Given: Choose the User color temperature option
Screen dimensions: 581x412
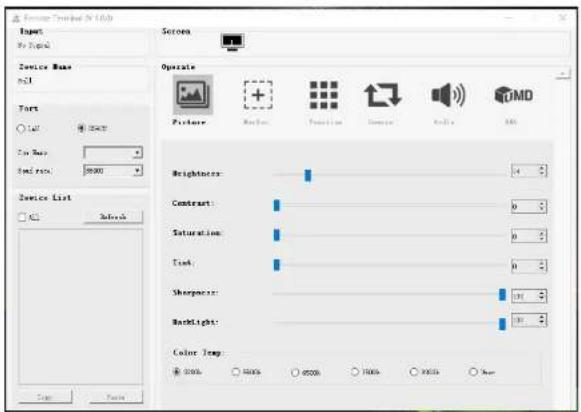Looking at the screenshot, I should coord(473,371).
